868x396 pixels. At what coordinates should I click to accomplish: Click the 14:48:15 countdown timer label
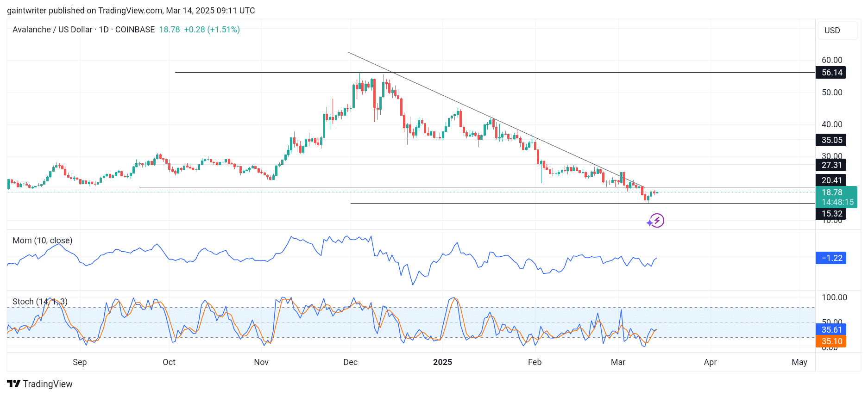point(837,202)
